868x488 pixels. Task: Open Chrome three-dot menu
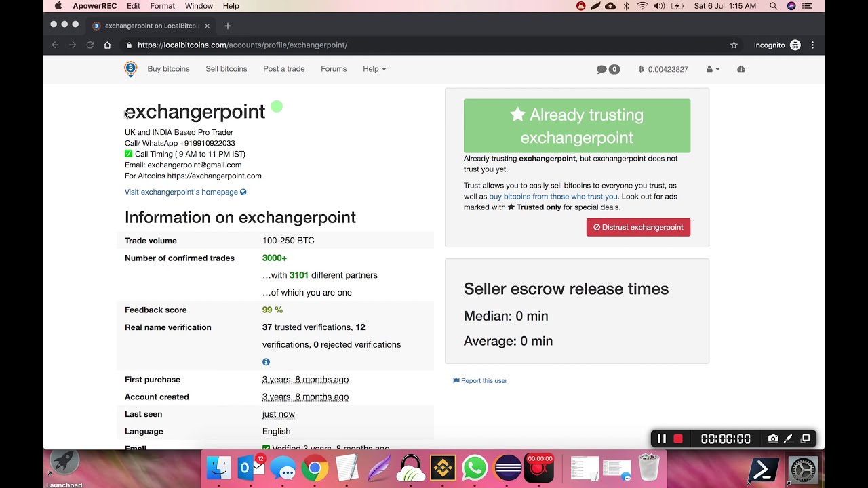(812, 45)
